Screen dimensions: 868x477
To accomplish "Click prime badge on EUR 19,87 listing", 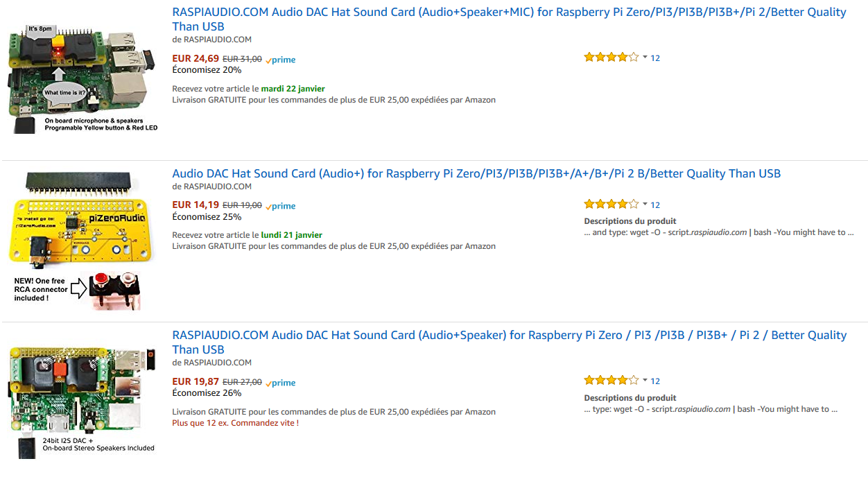I will (280, 383).
